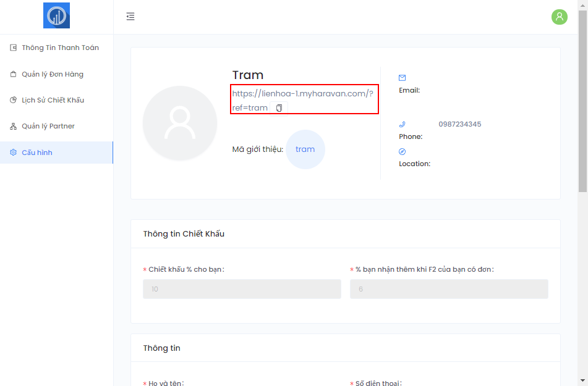Select the Cấu hình menu item
The width and height of the screenshot is (588, 386).
click(x=56, y=153)
